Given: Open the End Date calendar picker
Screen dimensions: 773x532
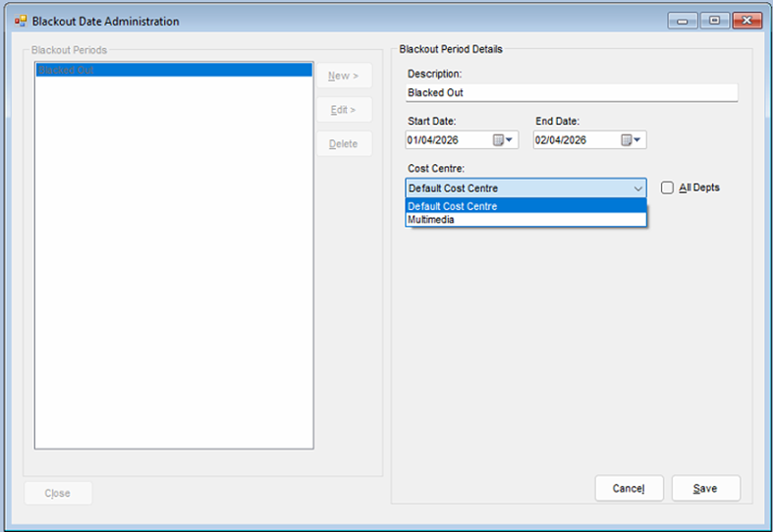Looking at the screenshot, I should pyautogui.click(x=631, y=140).
